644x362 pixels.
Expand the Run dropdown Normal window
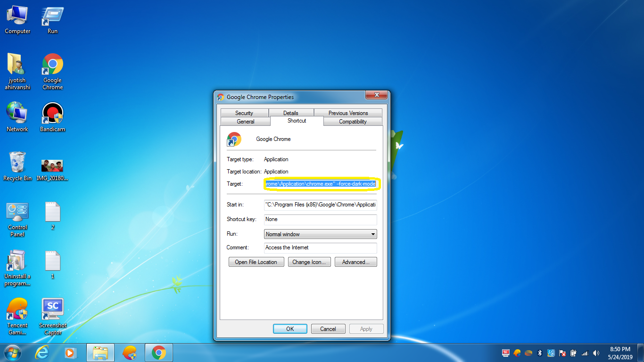[321, 234]
